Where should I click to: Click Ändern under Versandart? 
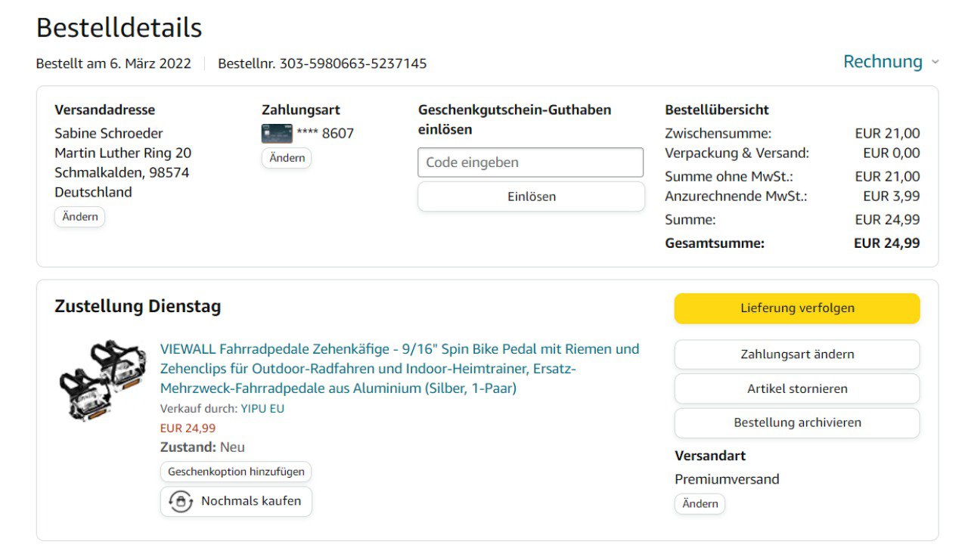pyautogui.click(x=700, y=504)
